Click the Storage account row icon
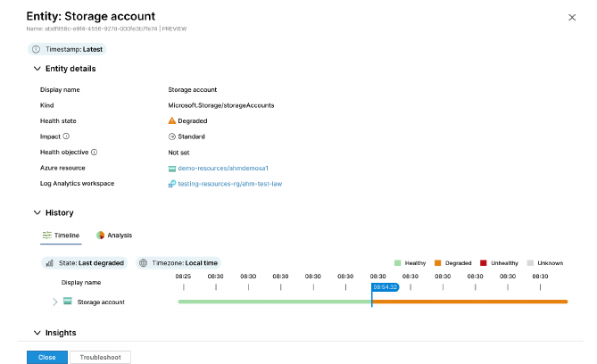Screen dimensions: 597x364 [68, 302]
